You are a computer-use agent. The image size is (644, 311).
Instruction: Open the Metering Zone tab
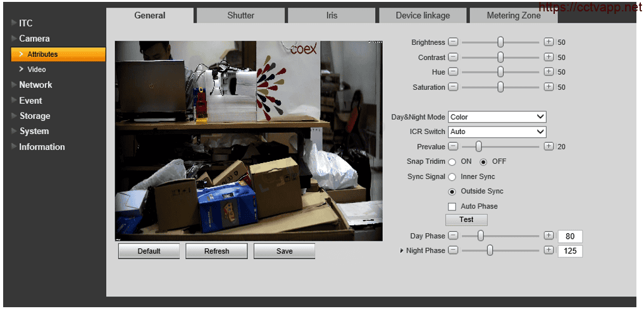point(513,16)
